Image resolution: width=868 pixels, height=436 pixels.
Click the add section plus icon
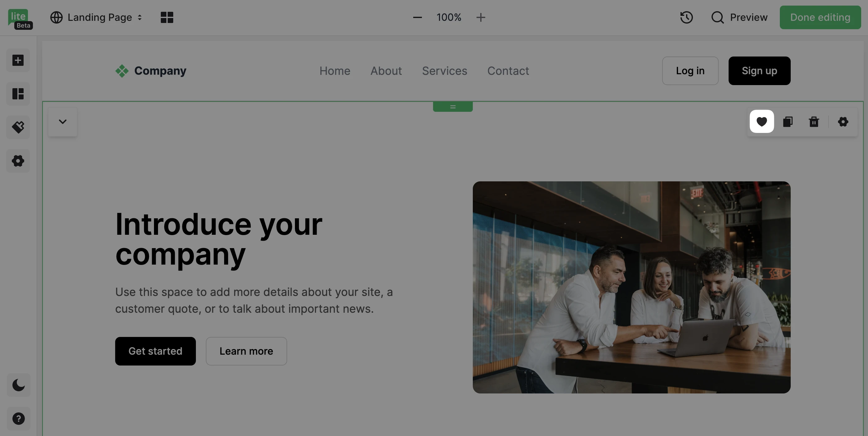click(18, 60)
